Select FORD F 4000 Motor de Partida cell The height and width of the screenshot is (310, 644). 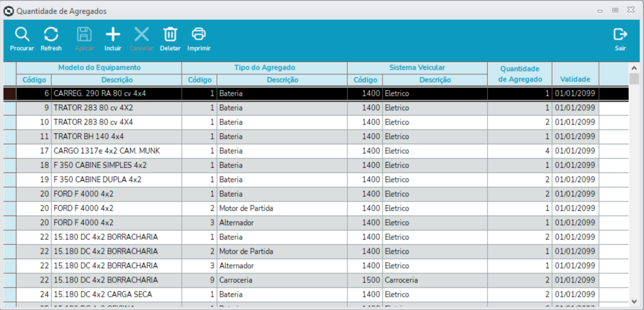click(282, 208)
